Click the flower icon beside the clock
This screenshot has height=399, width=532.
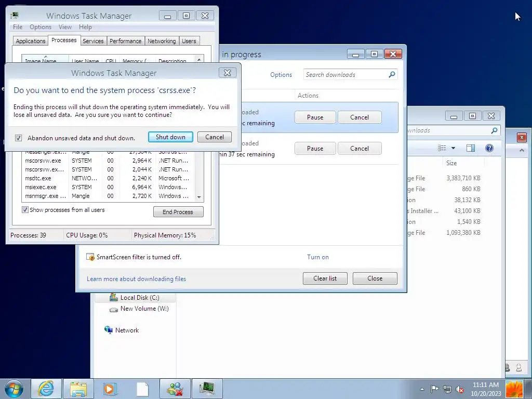pos(514,389)
